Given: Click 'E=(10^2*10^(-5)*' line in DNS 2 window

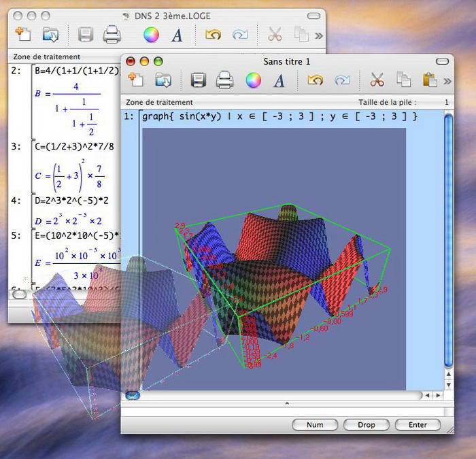Looking at the screenshot, I should (x=78, y=235).
